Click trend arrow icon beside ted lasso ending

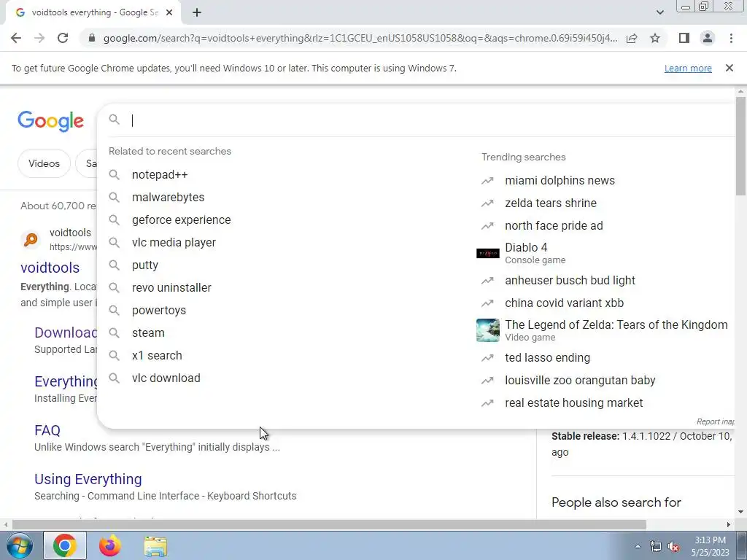click(x=487, y=357)
